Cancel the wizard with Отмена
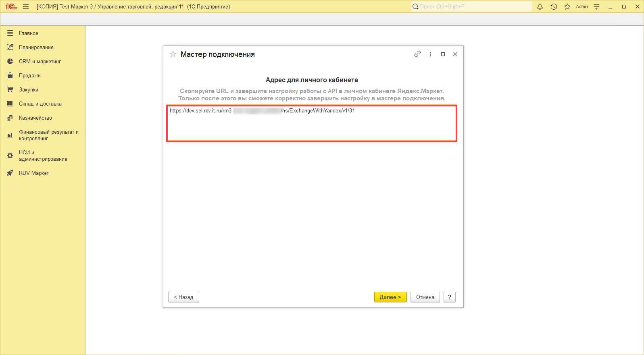Viewport: 644px width, 355px height. click(x=425, y=297)
